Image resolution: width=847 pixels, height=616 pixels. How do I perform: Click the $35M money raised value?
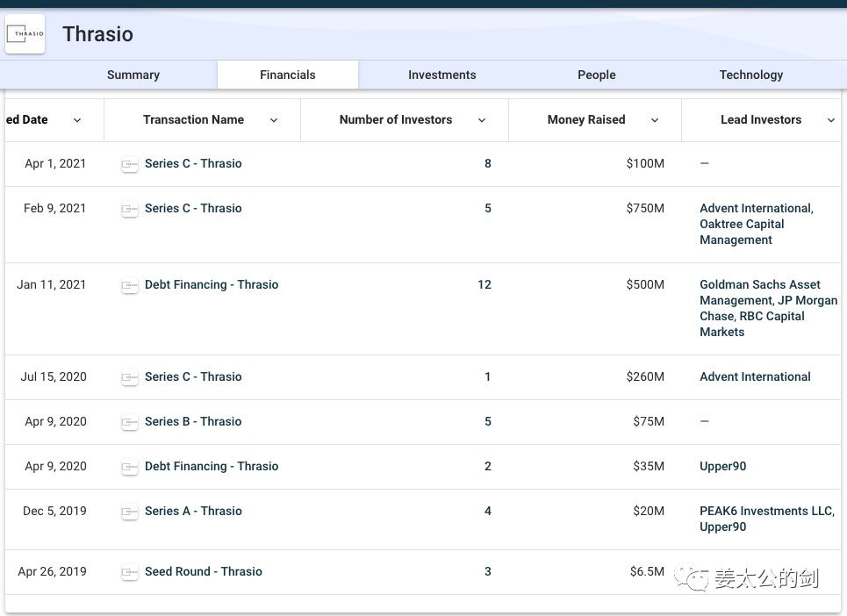[x=649, y=467]
